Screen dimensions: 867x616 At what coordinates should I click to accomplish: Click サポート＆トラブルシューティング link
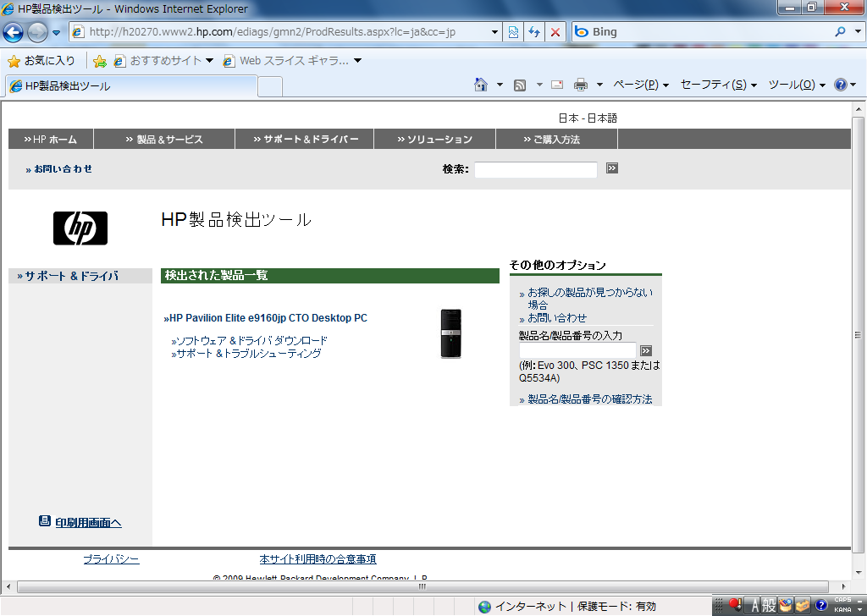pyautogui.click(x=246, y=354)
